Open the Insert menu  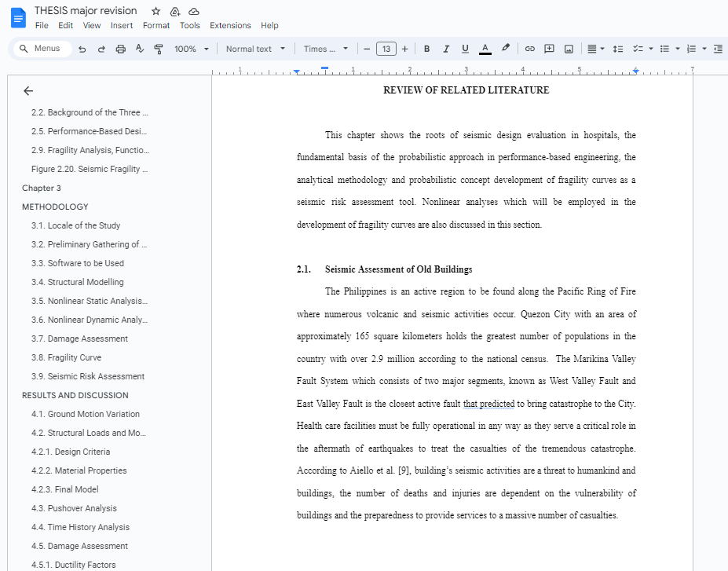(x=122, y=26)
